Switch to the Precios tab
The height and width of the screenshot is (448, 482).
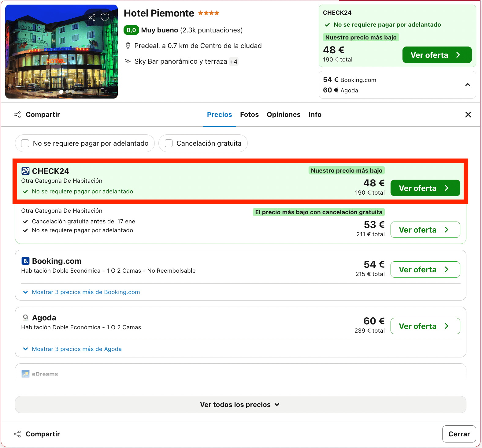[x=220, y=114]
